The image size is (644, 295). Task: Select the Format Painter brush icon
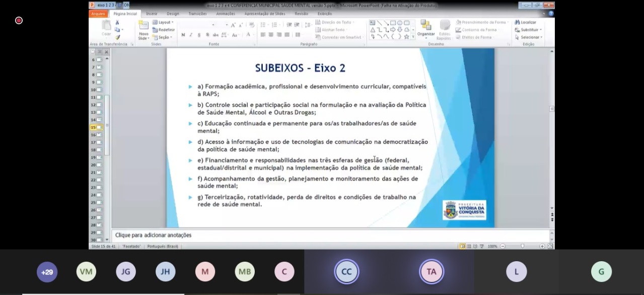(x=117, y=37)
